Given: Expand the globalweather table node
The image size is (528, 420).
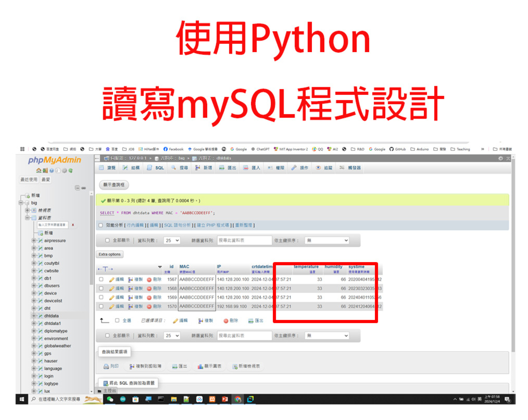Looking at the screenshot, I should click(x=34, y=346).
